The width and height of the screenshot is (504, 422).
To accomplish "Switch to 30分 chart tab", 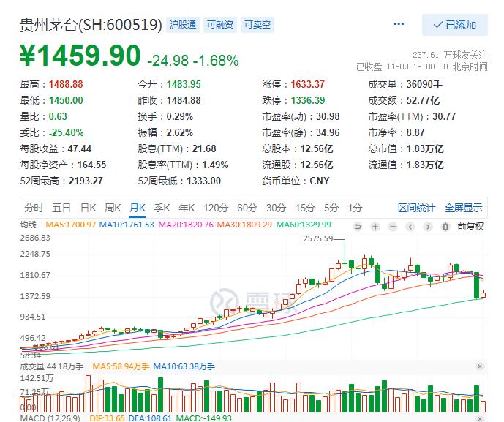I will point(276,208).
